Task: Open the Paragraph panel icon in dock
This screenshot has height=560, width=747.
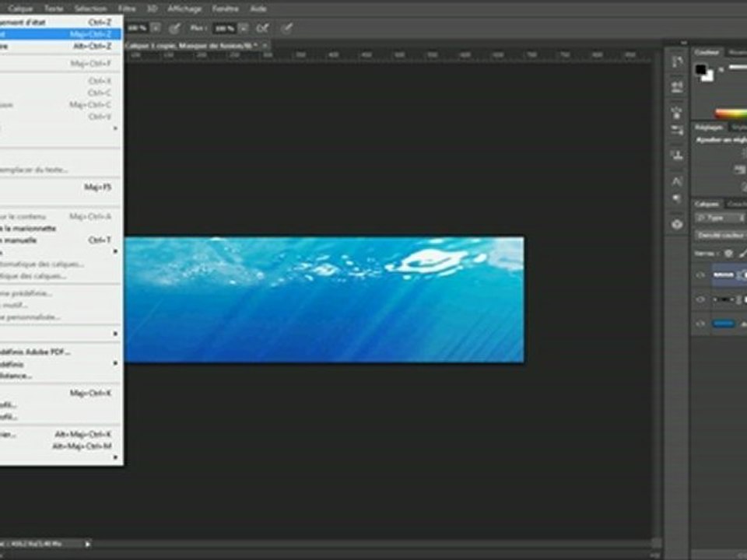Action: [x=677, y=198]
